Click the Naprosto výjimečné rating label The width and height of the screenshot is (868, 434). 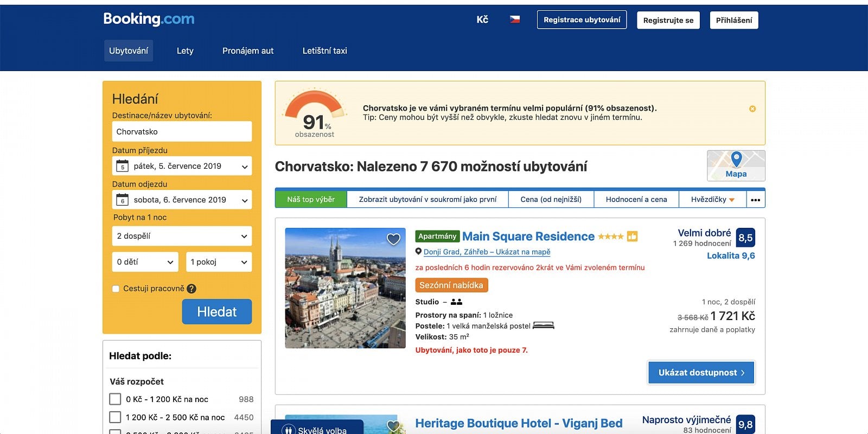[x=687, y=420]
